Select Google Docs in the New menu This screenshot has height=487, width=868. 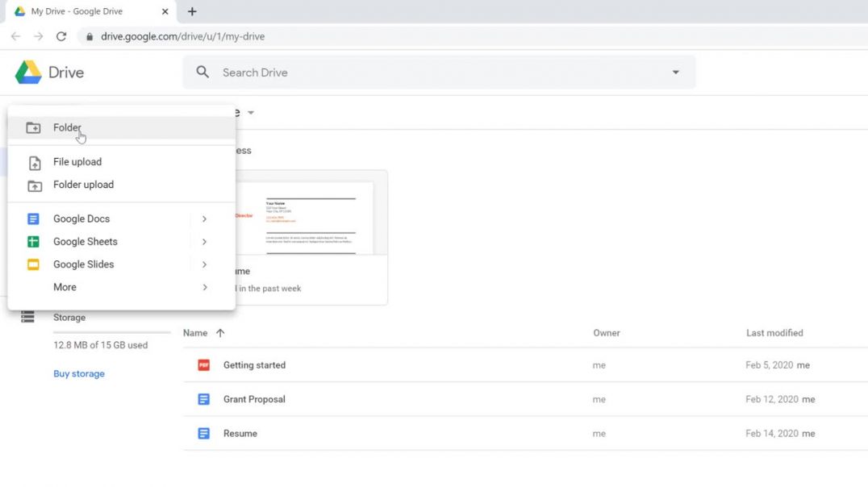coord(121,219)
